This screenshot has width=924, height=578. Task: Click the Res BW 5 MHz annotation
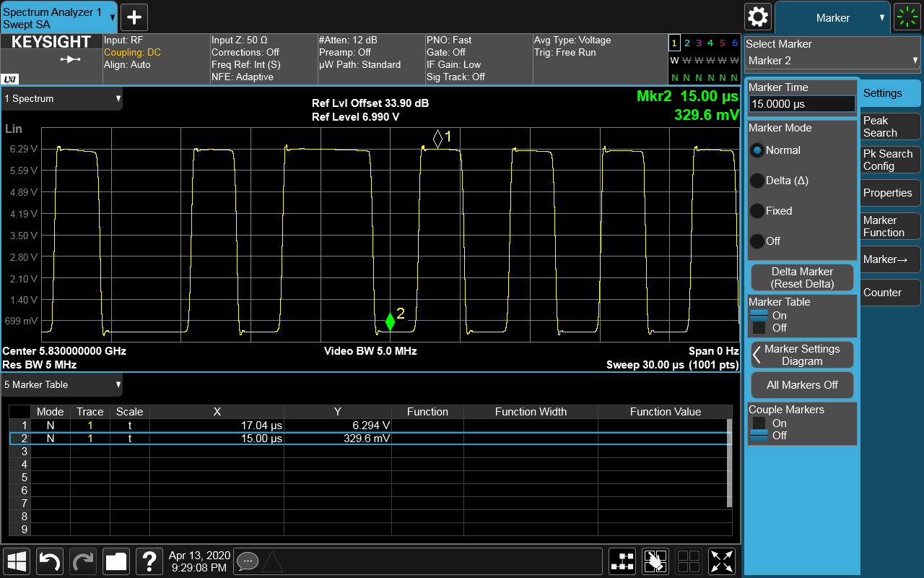pyautogui.click(x=40, y=365)
